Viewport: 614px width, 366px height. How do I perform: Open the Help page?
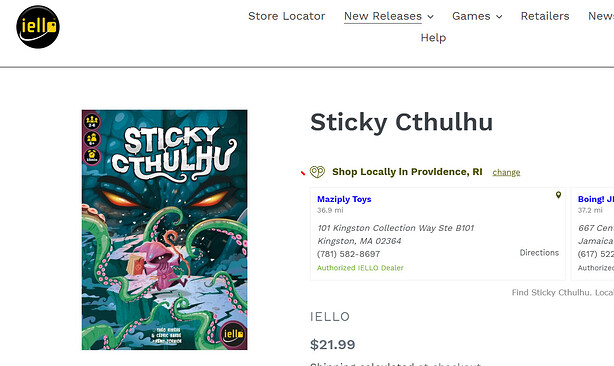(x=433, y=38)
